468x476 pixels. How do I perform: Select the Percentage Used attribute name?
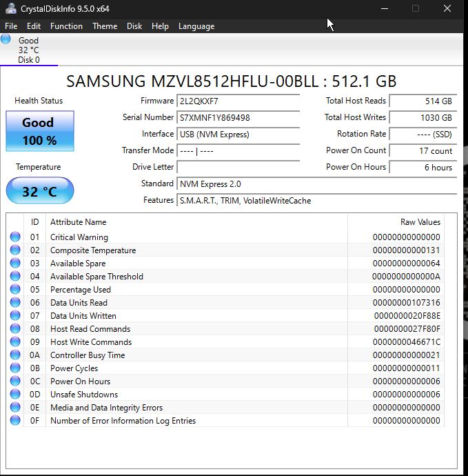(x=81, y=290)
